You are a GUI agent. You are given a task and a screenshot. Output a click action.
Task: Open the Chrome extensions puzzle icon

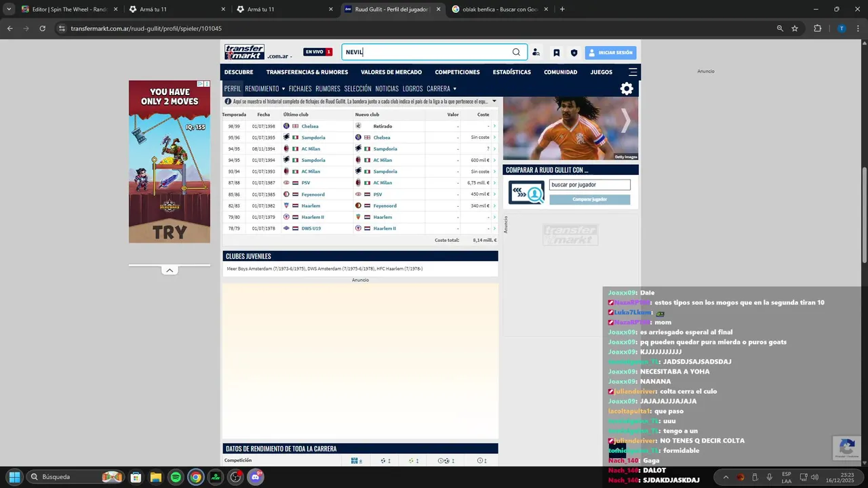pos(817,28)
